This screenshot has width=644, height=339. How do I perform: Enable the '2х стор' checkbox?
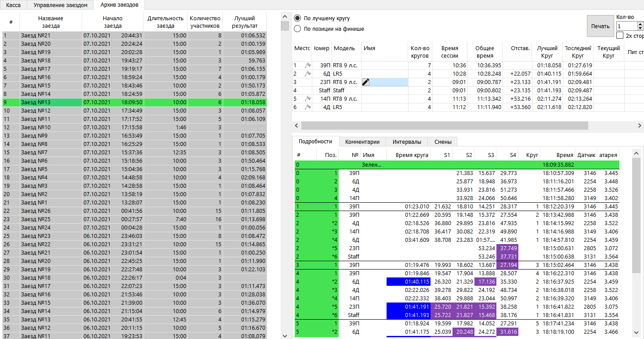click(x=620, y=36)
